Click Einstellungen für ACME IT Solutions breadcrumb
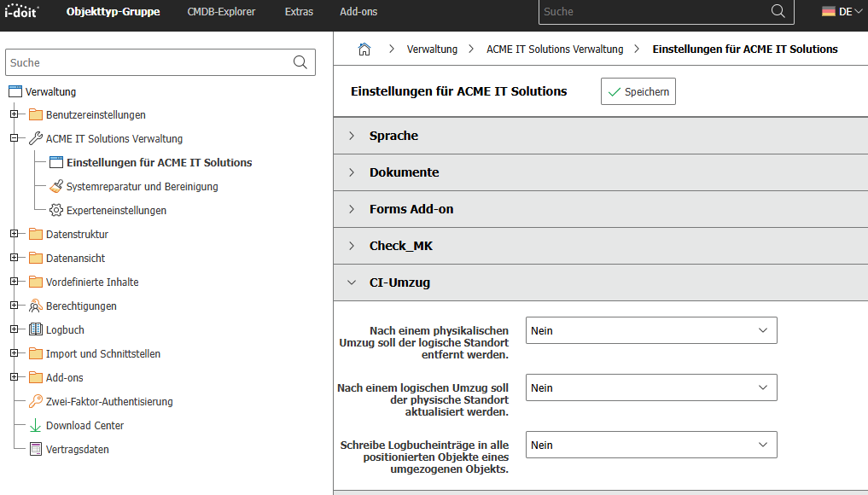The image size is (868, 495). click(x=745, y=49)
